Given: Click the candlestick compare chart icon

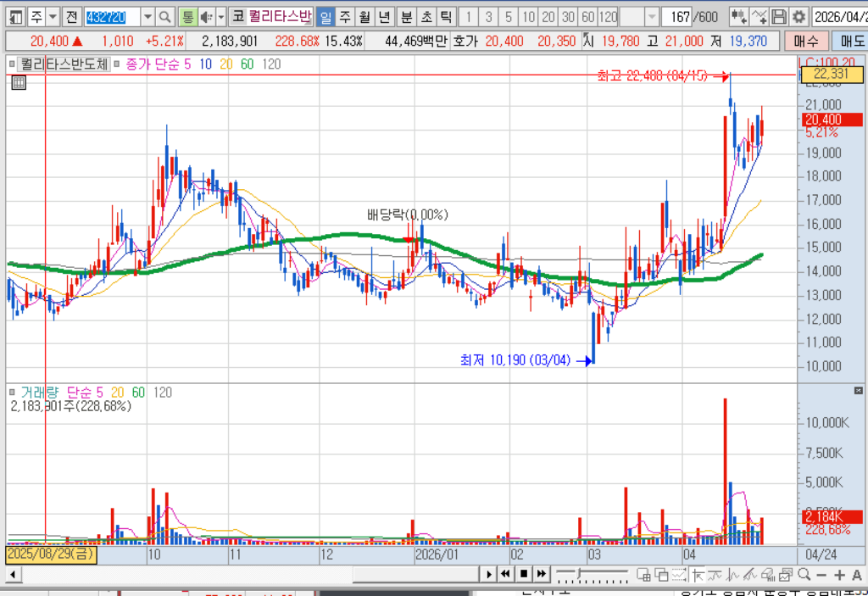Looking at the screenshot, I should click(739, 17).
